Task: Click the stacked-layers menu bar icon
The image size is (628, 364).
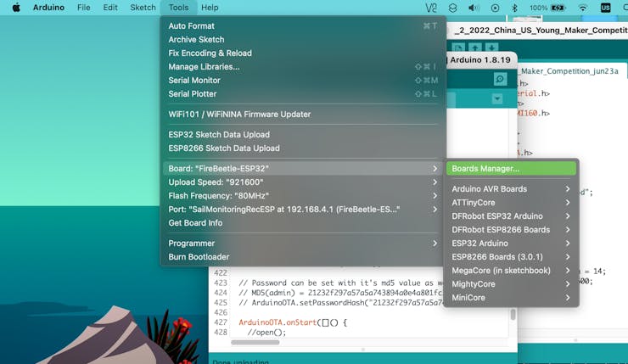Action: click(x=452, y=8)
